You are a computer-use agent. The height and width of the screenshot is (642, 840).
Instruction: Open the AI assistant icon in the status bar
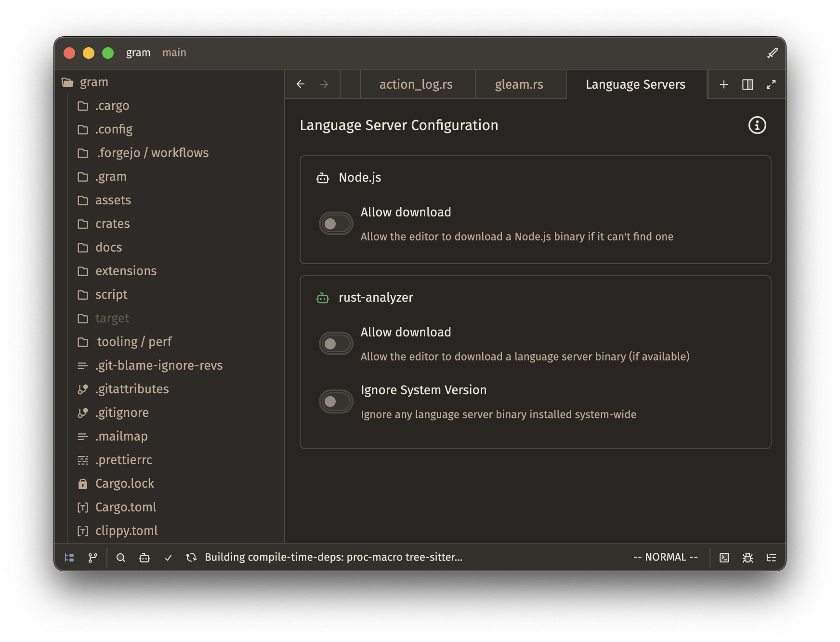[144, 557]
